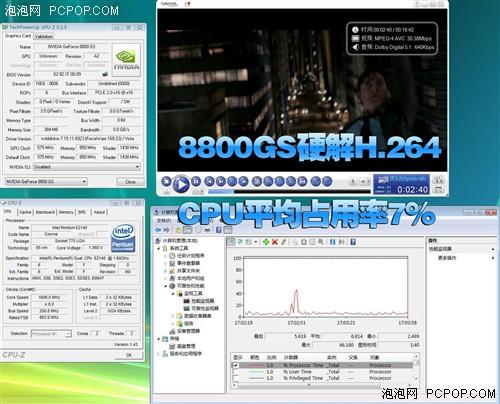The width and height of the screenshot is (500, 404).
Task: Toggle the % Processor Time counter checkbox
Action: 236,365
